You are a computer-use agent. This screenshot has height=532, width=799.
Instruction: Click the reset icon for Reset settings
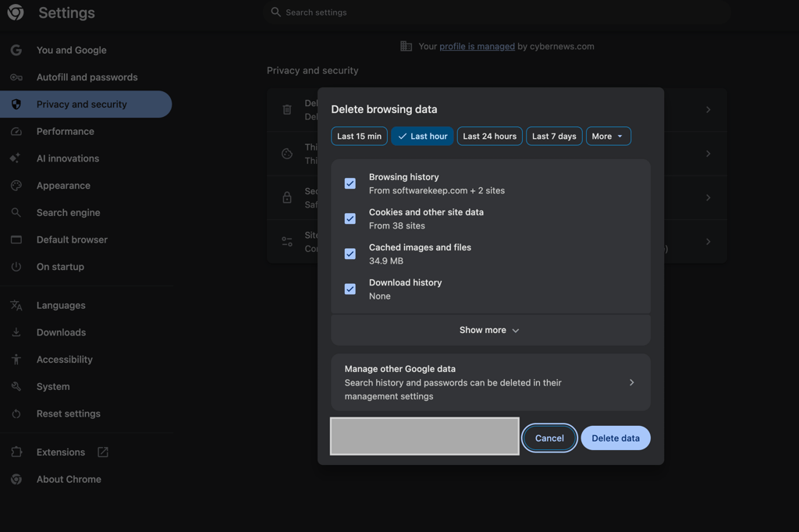coord(16,413)
